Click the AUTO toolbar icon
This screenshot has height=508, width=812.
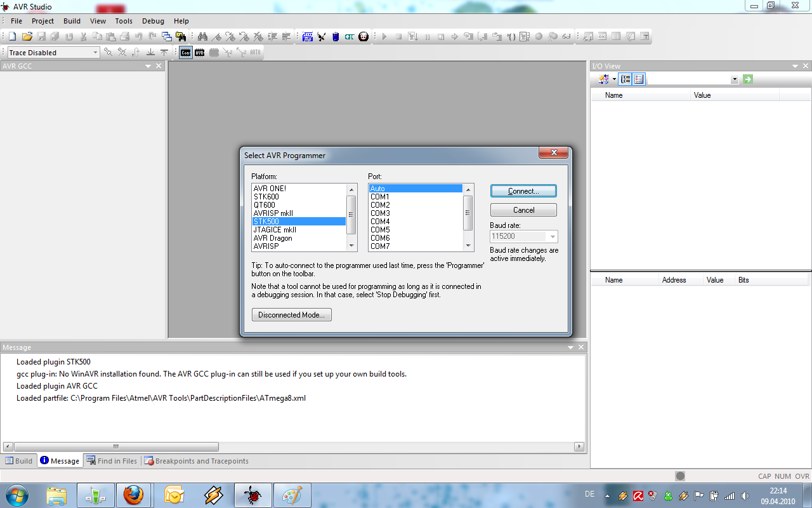[x=255, y=53]
